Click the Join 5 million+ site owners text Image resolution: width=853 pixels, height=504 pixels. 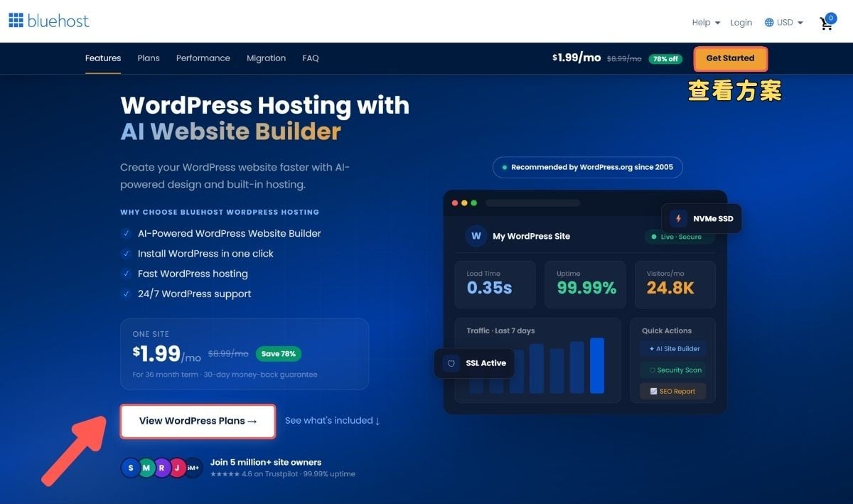pos(266,462)
